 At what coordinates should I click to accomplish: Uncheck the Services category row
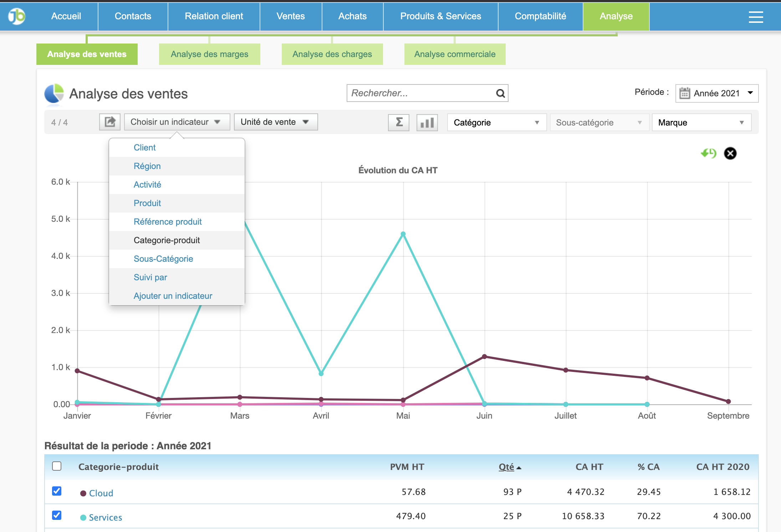coord(56,516)
